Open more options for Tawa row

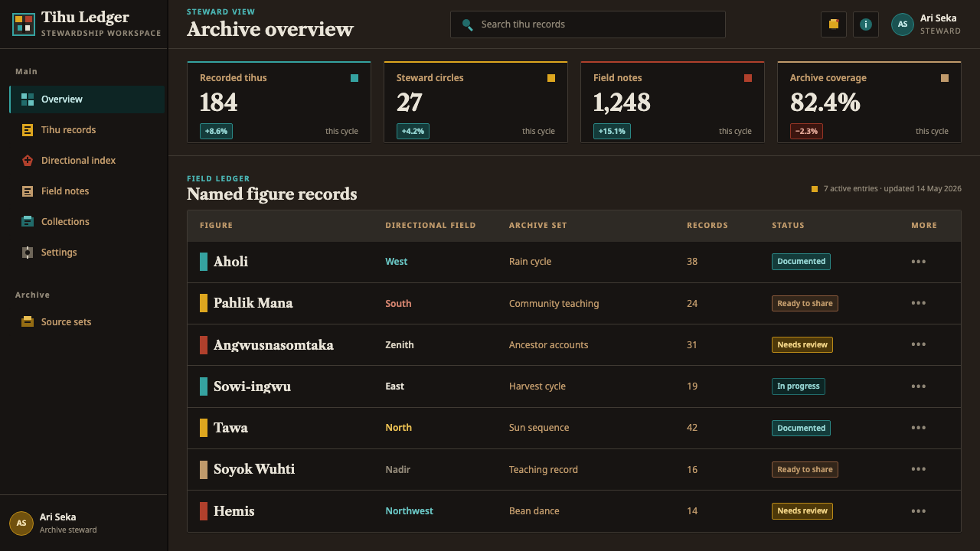pos(919,428)
